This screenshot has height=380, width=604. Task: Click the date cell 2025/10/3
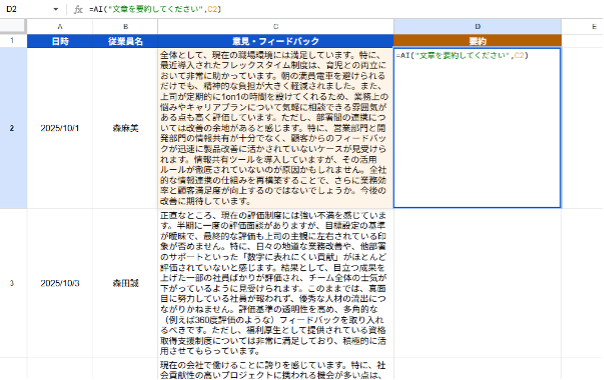coord(60,283)
